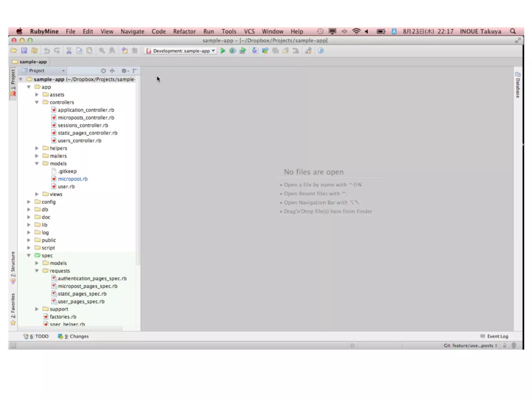Click the Project panel settings gear icon

124,71
